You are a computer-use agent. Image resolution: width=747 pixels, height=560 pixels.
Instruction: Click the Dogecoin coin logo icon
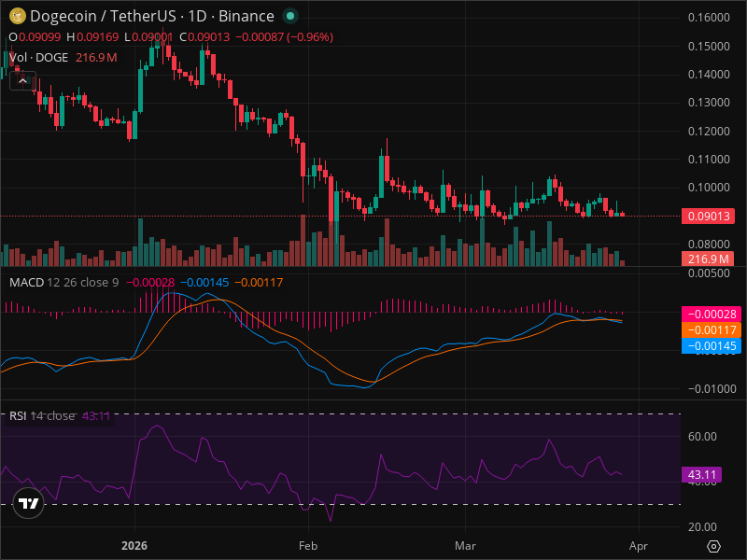click(x=18, y=16)
